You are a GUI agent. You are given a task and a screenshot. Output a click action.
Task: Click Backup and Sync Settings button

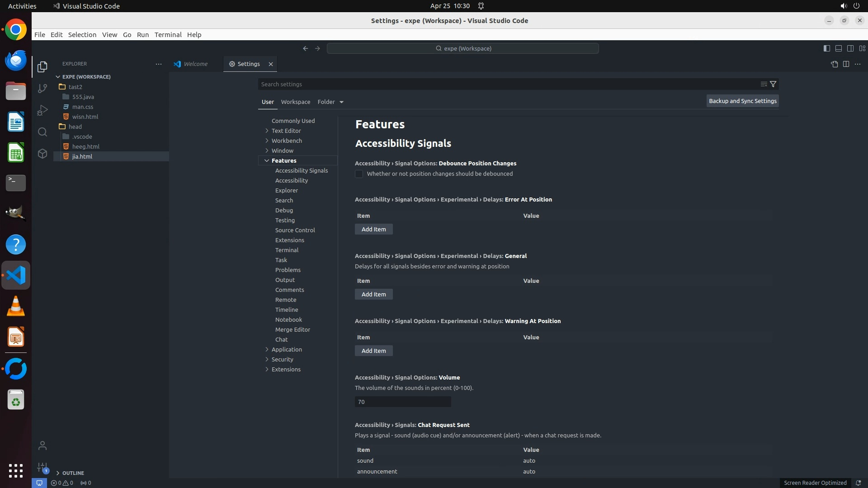click(742, 101)
